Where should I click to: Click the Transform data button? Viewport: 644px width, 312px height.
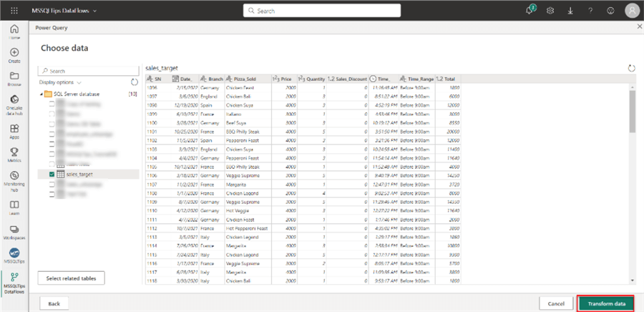pyautogui.click(x=606, y=304)
